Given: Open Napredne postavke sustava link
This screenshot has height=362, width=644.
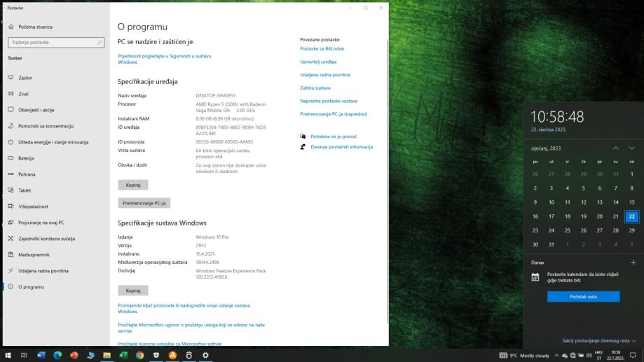Looking at the screenshot, I should (329, 101).
